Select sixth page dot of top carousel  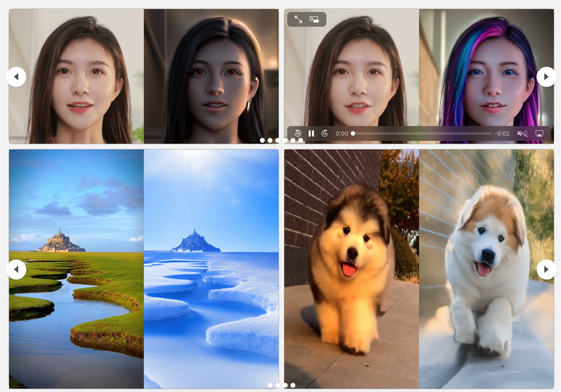tap(301, 140)
